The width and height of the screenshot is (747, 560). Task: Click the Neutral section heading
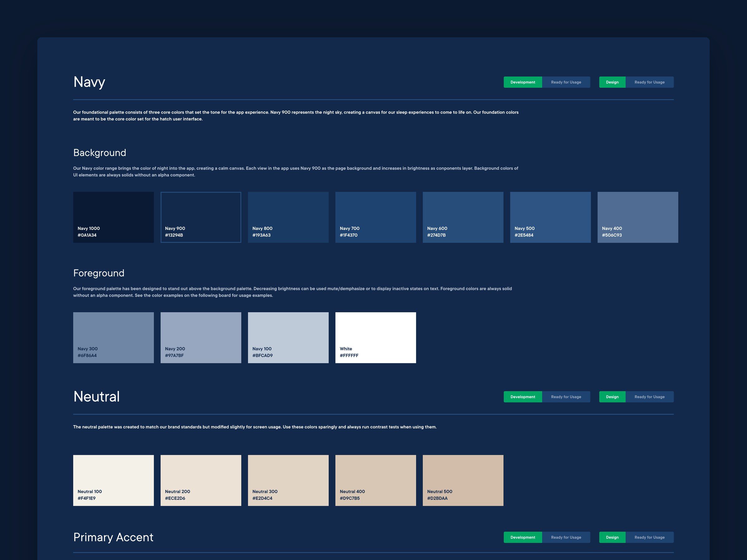click(96, 397)
